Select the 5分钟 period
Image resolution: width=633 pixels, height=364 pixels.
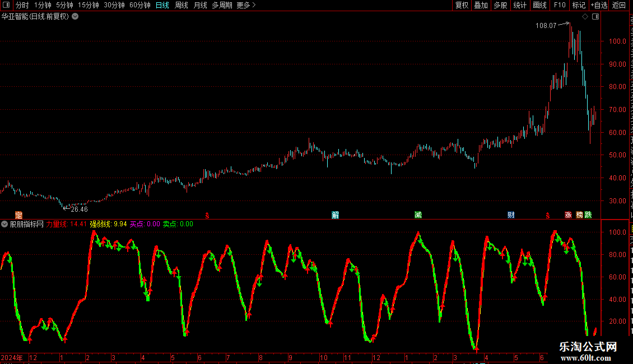tap(64, 5)
